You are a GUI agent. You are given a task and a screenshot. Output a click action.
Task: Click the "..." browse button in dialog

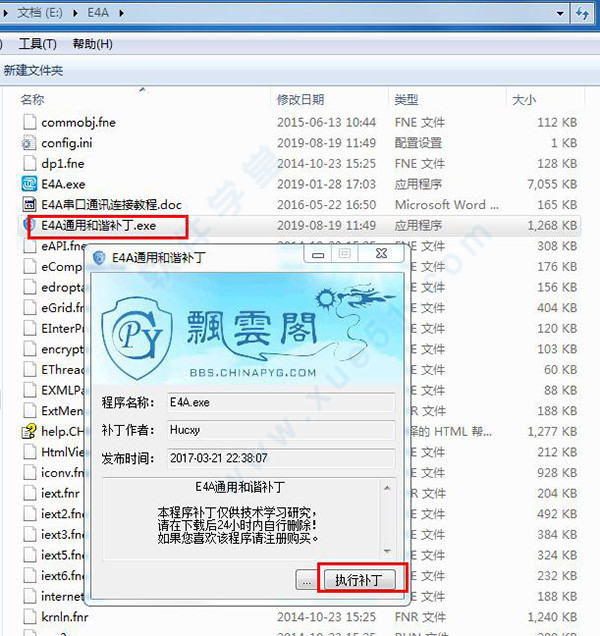point(307,580)
